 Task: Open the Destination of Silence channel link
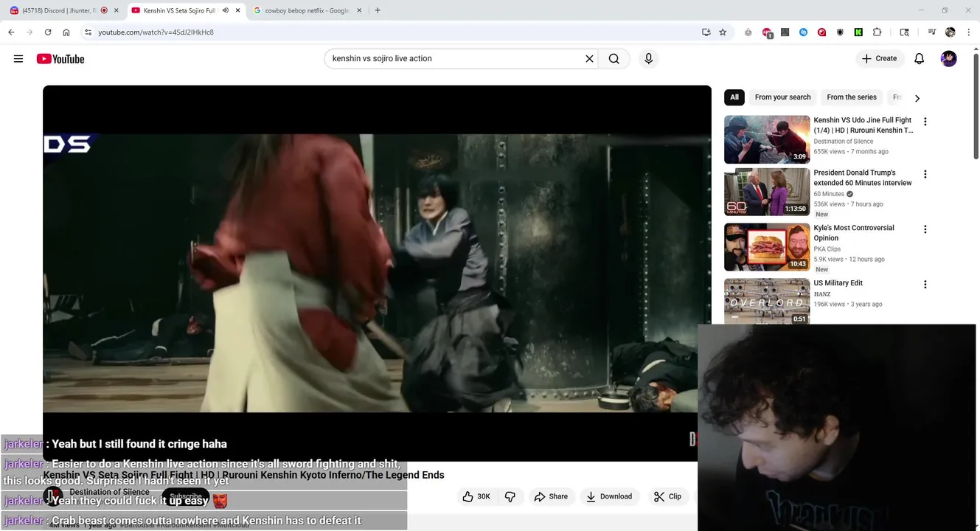point(109,492)
